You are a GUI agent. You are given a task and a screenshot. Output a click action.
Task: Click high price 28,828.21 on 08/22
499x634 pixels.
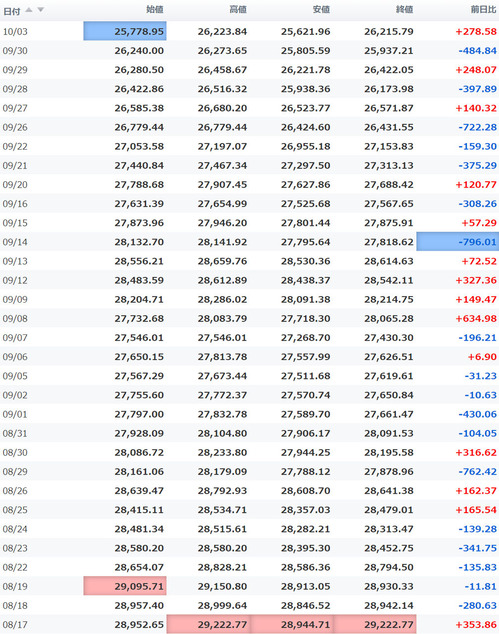click(x=222, y=567)
